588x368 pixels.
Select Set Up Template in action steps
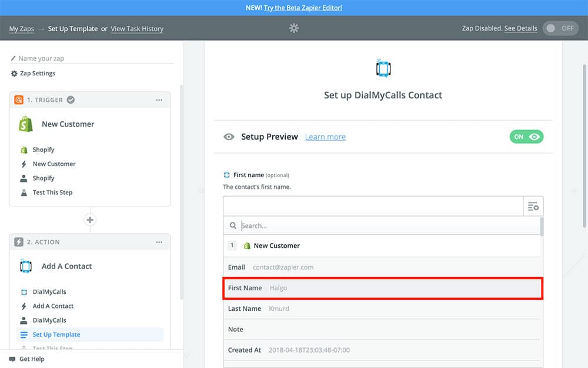click(56, 334)
